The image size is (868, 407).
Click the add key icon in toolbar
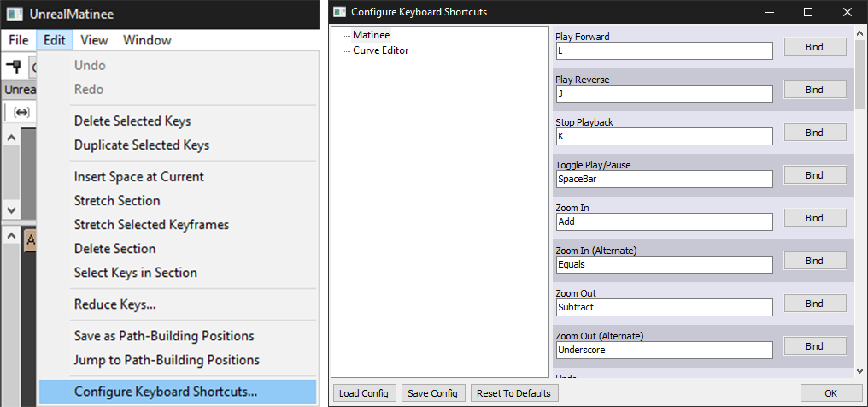click(14, 66)
